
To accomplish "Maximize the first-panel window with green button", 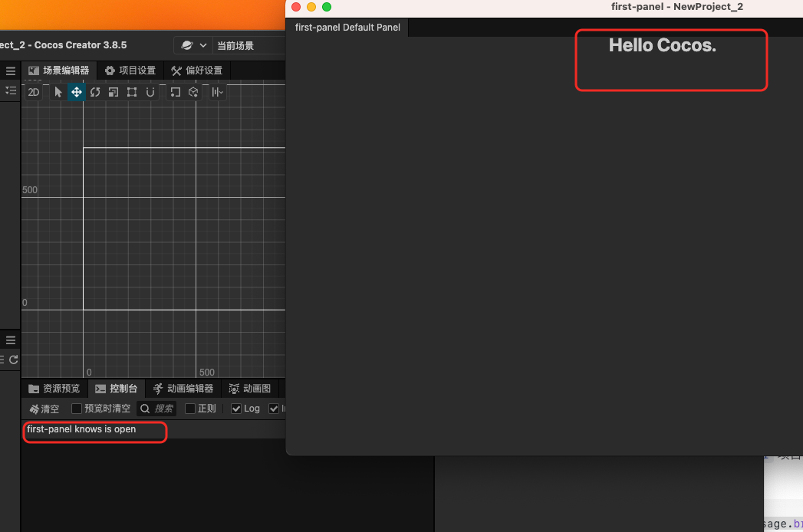I will tap(327, 7).
